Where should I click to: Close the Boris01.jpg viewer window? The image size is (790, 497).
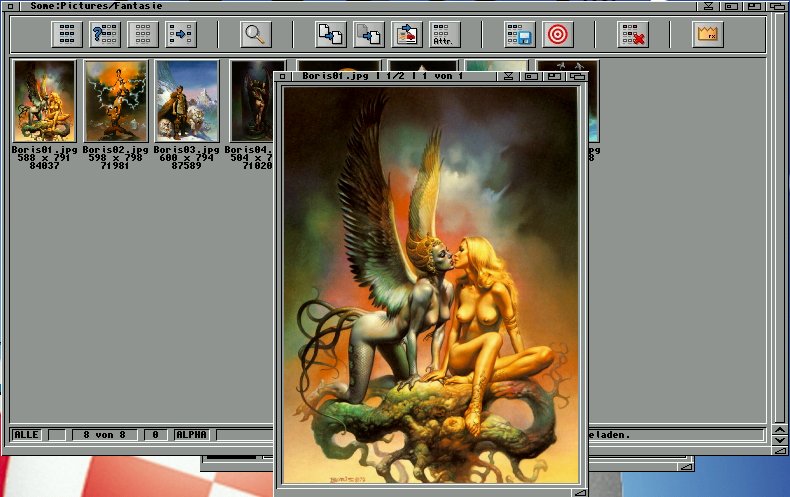(x=283, y=76)
